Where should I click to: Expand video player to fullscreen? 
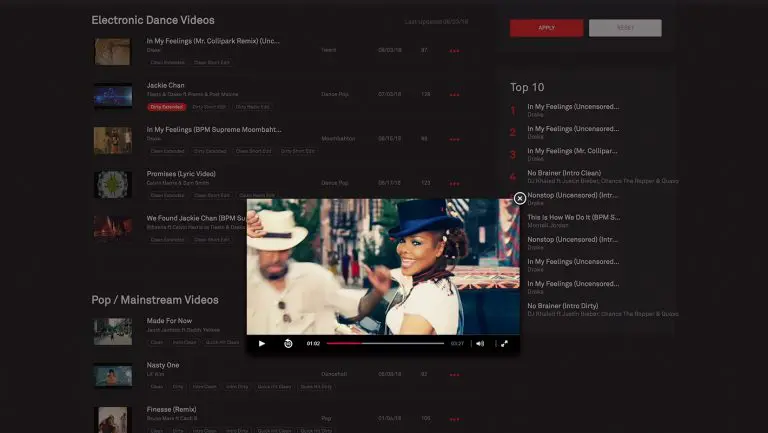[x=505, y=343]
